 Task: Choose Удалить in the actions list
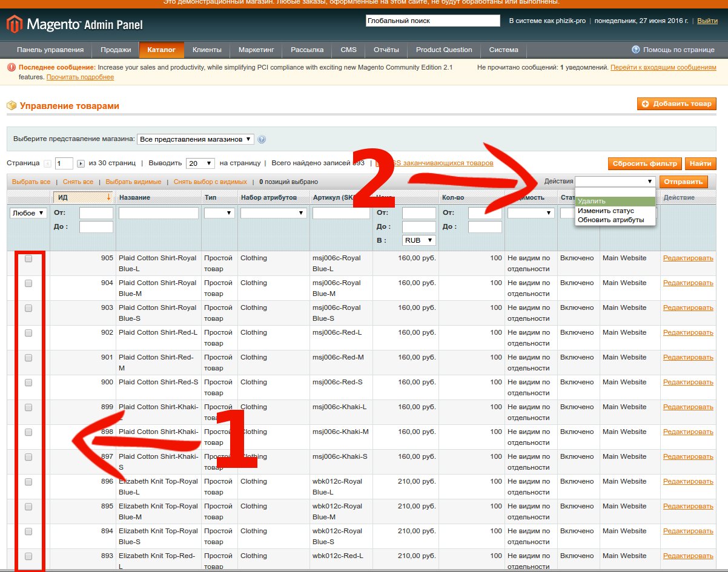615,201
